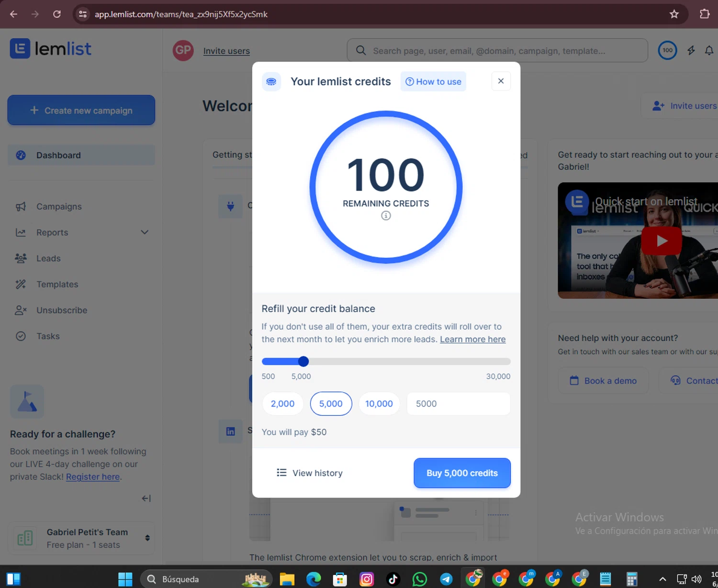Reload the page
Screen dimensions: 718x588
(x=57, y=14)
